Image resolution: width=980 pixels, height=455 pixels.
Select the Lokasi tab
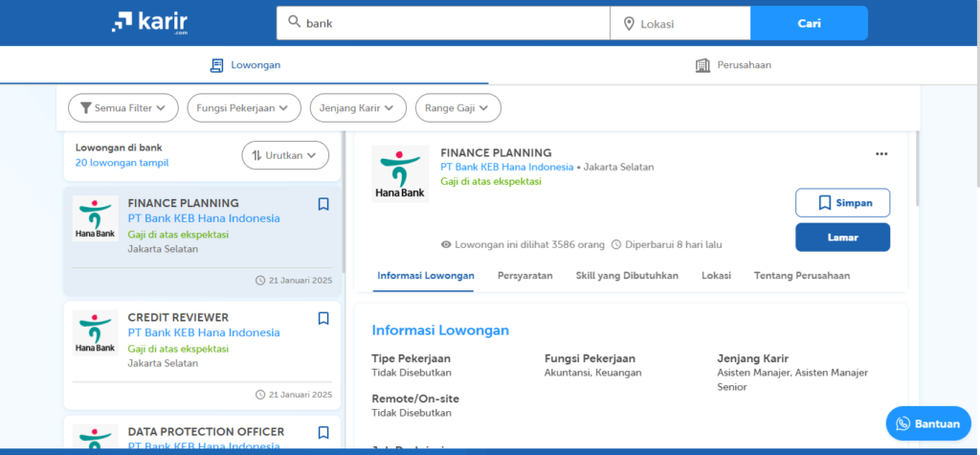716,275
